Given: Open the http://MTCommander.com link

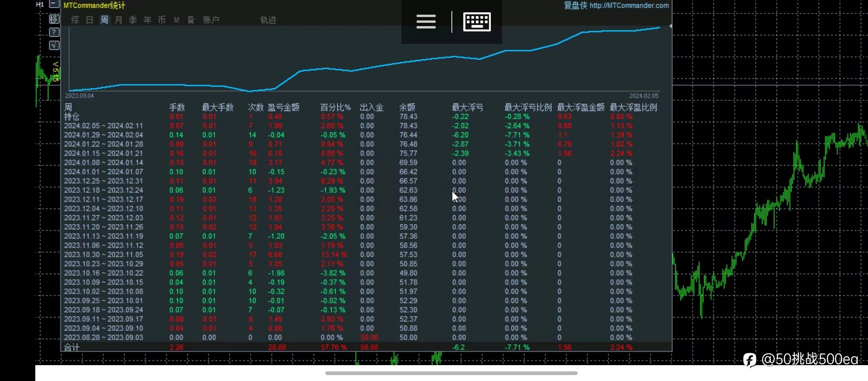Looking at the screenshot, I should (629, 5).
